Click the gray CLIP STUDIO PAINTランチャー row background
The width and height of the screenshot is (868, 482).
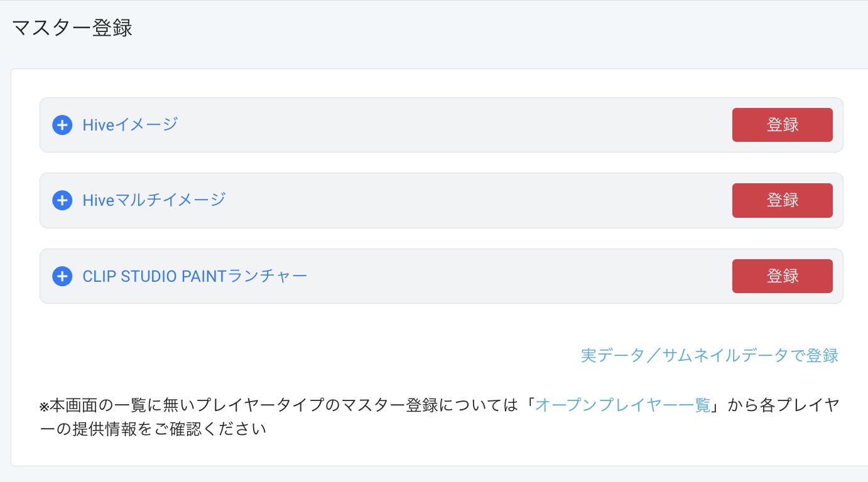[x=502, y=276]
